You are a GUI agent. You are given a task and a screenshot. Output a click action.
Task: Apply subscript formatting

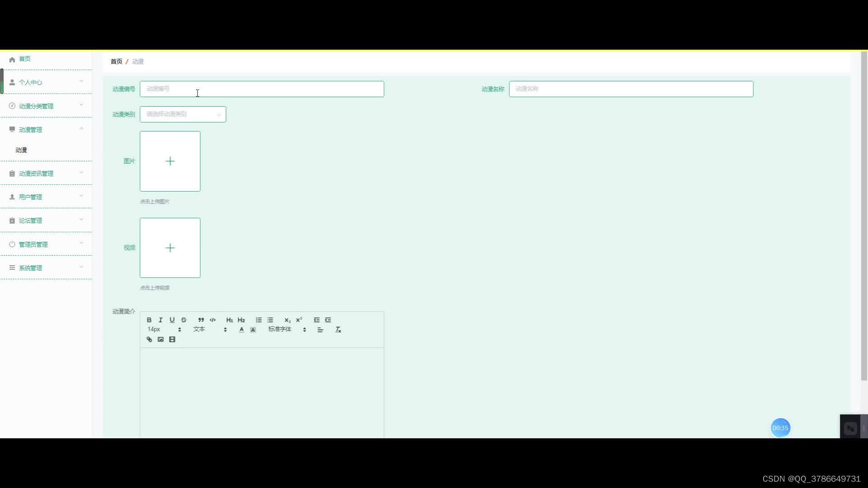[288, 320]
